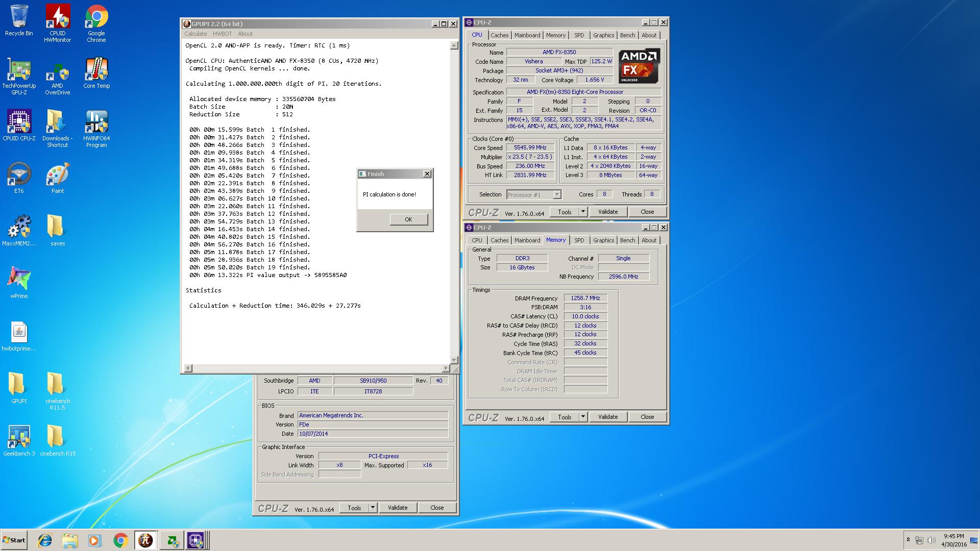
Task: Click OK in Finish dialog
Action: pos(408,219)
